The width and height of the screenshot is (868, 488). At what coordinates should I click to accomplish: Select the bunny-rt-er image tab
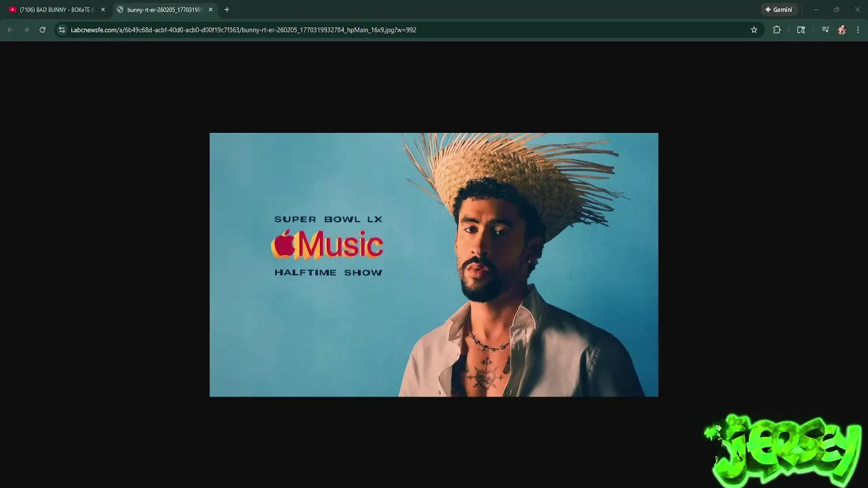coord(165,9)
